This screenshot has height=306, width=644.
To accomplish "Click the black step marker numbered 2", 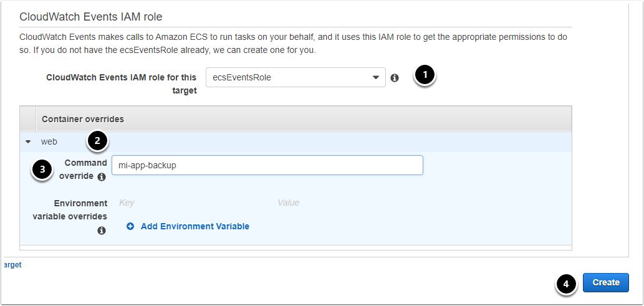I will (x=97, y=141).
